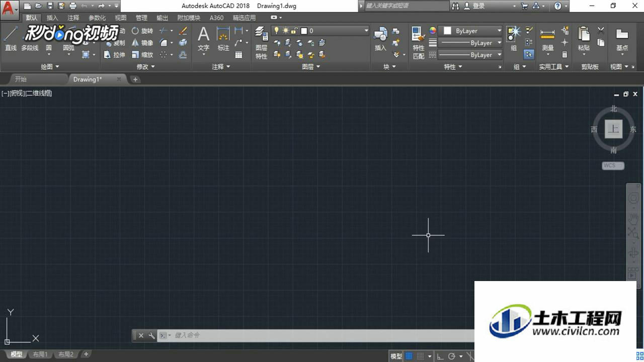Viewport: 644px width, 362px height.
Task: Select the Line (直线) tool
Action: coord(11,39)
